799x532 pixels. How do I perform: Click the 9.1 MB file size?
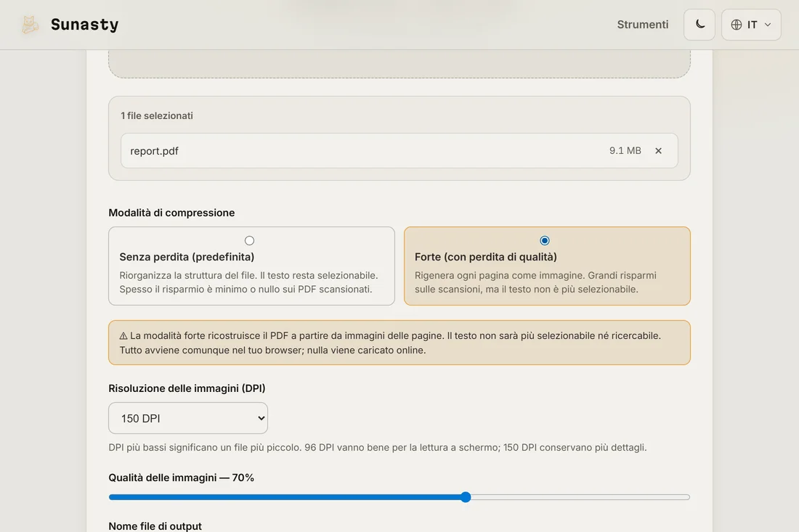click(x=625, y=151)
